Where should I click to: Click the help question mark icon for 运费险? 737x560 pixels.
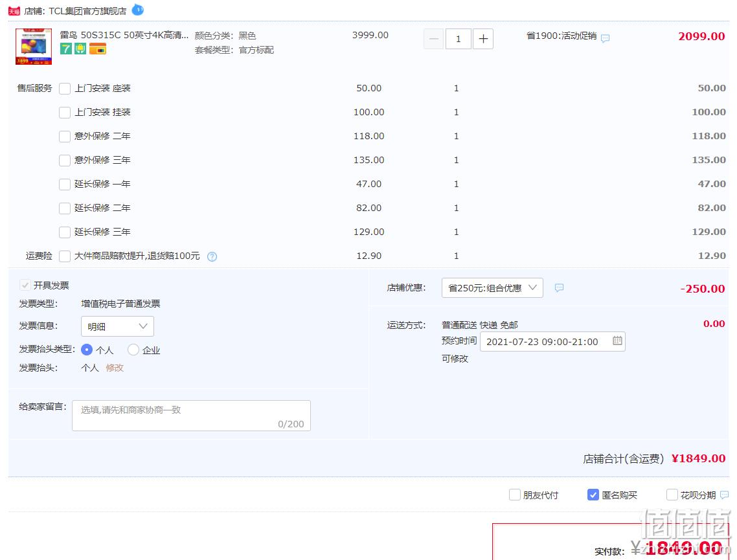coord(212,256)
